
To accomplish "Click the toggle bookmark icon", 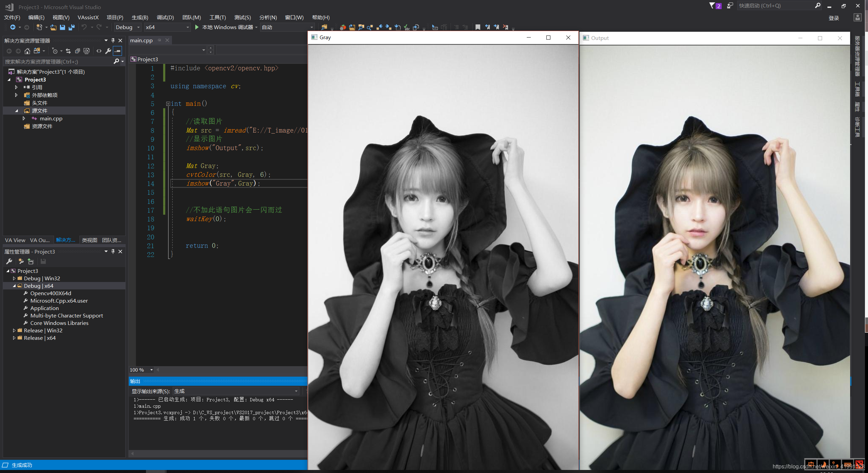I will 477,27.
